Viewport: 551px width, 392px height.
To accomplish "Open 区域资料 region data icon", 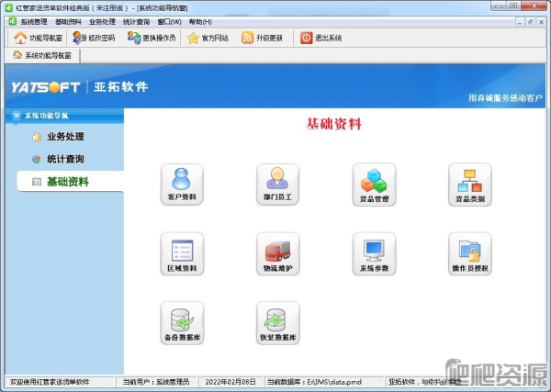I will click(x=182, y=253).
